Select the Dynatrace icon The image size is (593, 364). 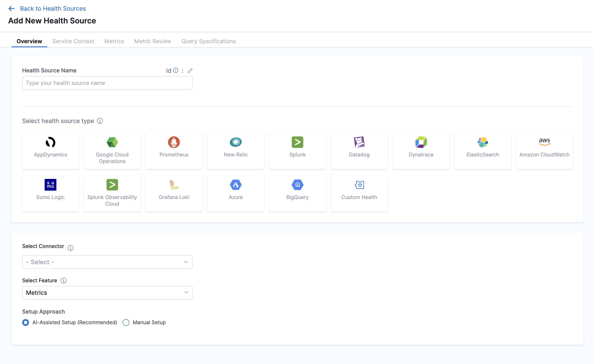click(421, 142)
